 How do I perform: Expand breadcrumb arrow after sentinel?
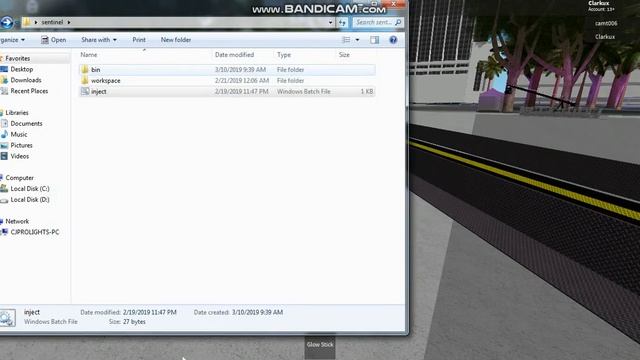click(x=69, y=22)
